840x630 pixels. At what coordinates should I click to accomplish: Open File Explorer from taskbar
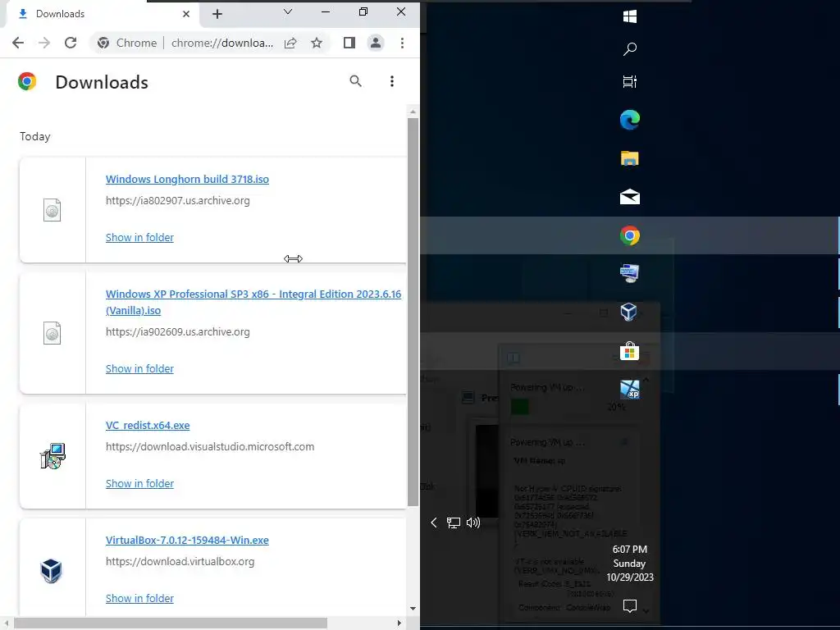tap(630, 158)
